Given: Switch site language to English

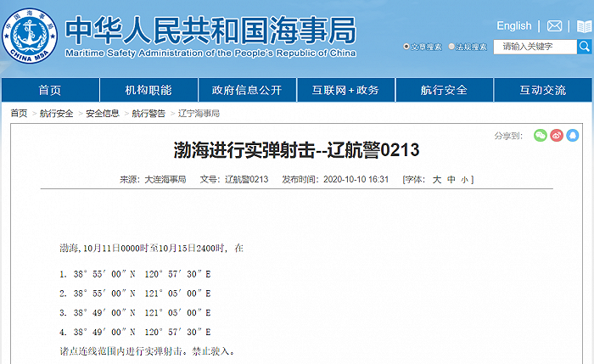Looking at the screenshot, I should click(513, 25).
